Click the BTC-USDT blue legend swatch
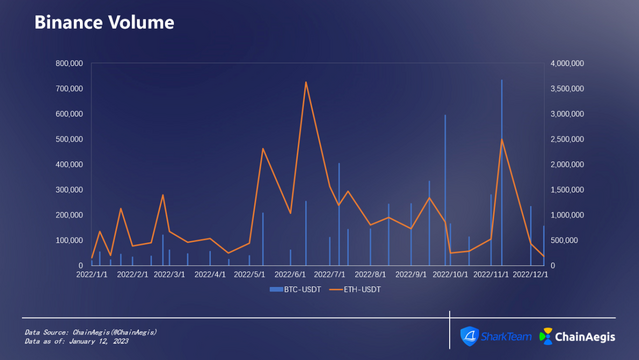This screenshot has width=639, height=360. point(276,289)
